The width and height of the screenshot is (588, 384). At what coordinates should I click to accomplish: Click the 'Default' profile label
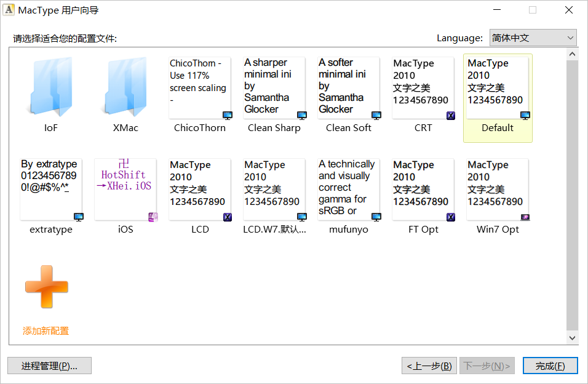point(498,128)
